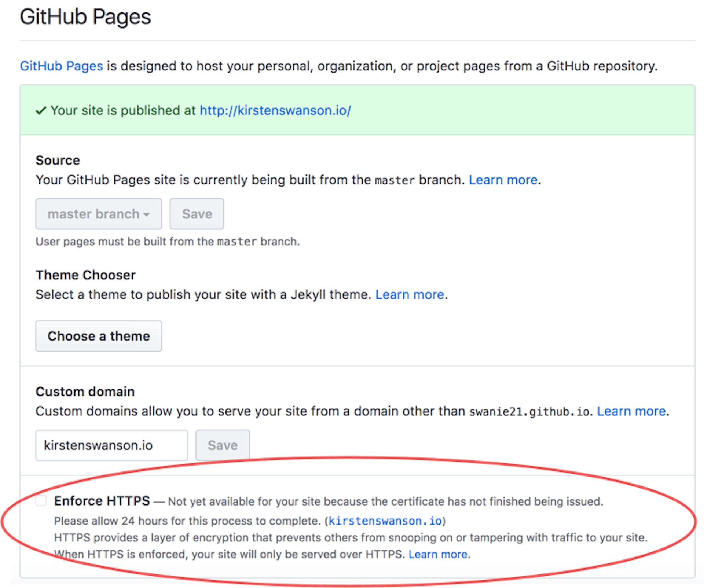The height and width of the screenshot is (588, 704).
Task: Click the Source section heading
Action: pos(58,160)
